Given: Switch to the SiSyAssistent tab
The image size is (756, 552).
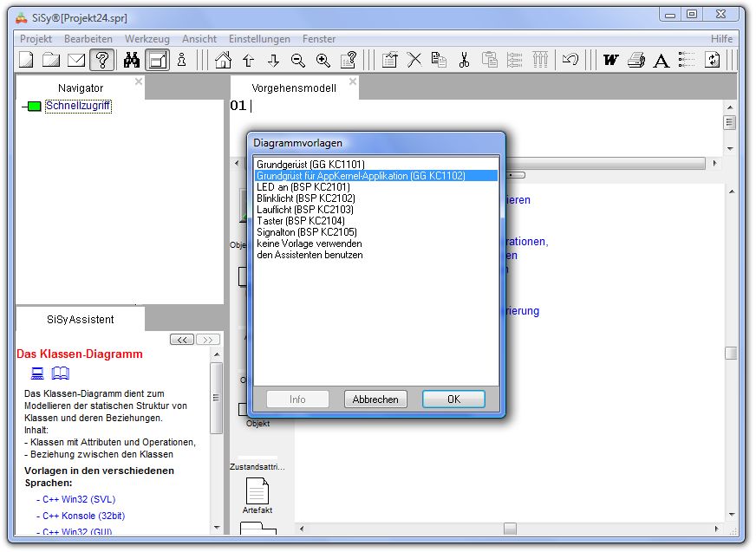Looking at the screenshot, I should (x=80, y=319).
